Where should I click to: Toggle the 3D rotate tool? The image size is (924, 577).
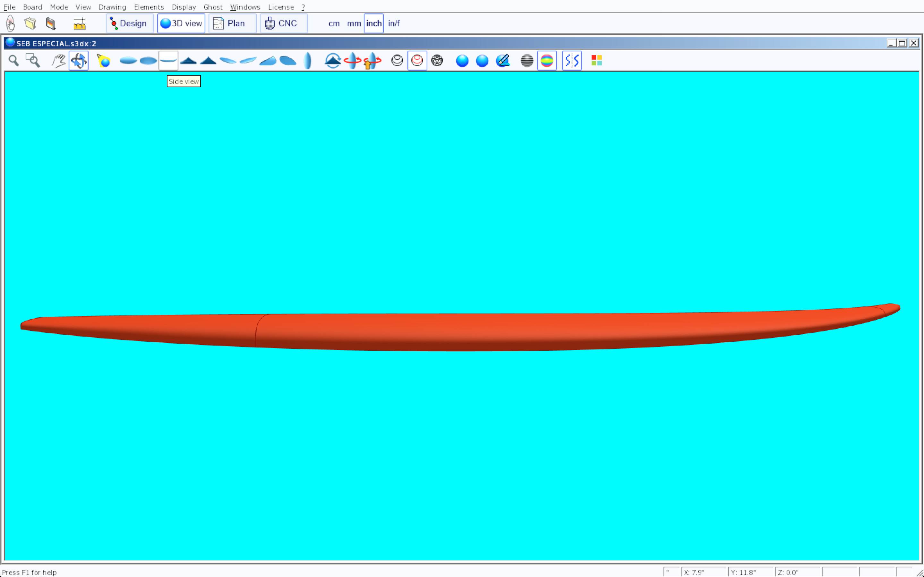79,61
